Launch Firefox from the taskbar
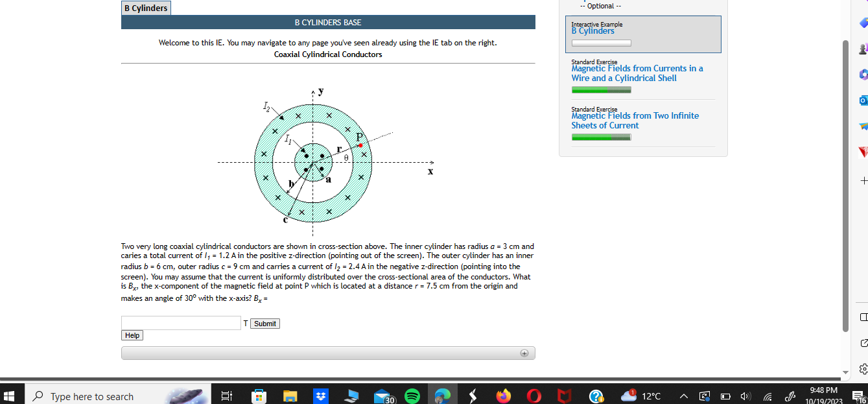Viewport: 868px width, 404px height. [x=504, y=396]
